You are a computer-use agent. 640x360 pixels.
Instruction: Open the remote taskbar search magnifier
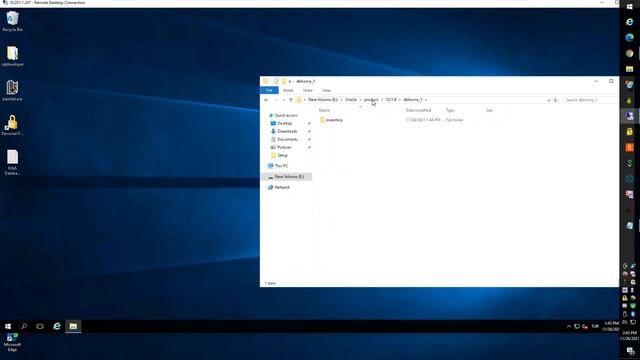[24, 326]
